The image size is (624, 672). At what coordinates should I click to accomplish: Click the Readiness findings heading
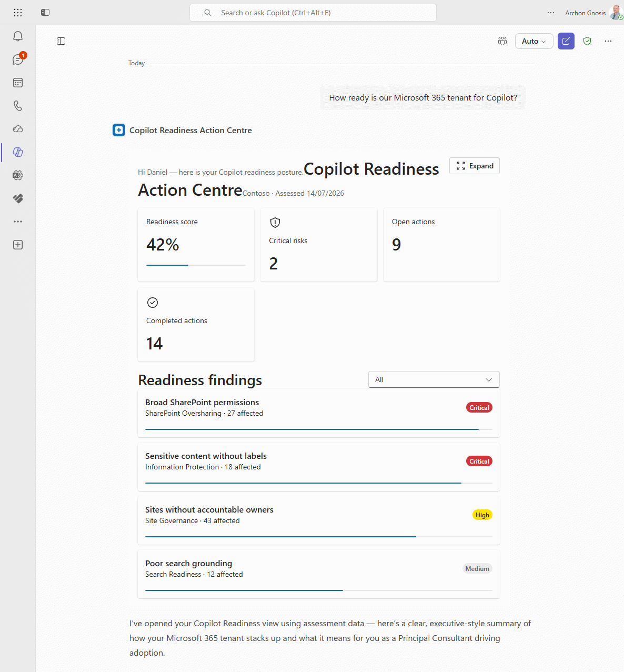click(x=200, y=380)
